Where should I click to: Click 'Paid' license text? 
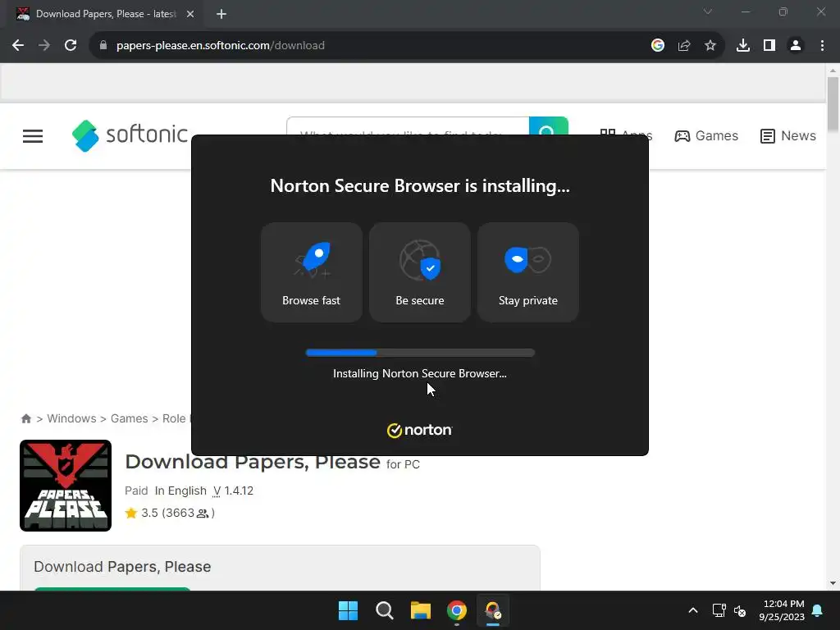point(136,491)
